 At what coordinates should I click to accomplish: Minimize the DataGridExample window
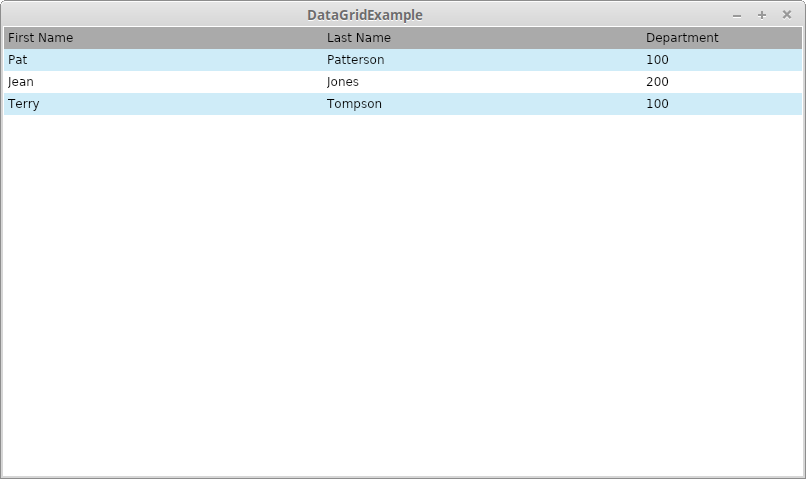click(x=737, y=15)
